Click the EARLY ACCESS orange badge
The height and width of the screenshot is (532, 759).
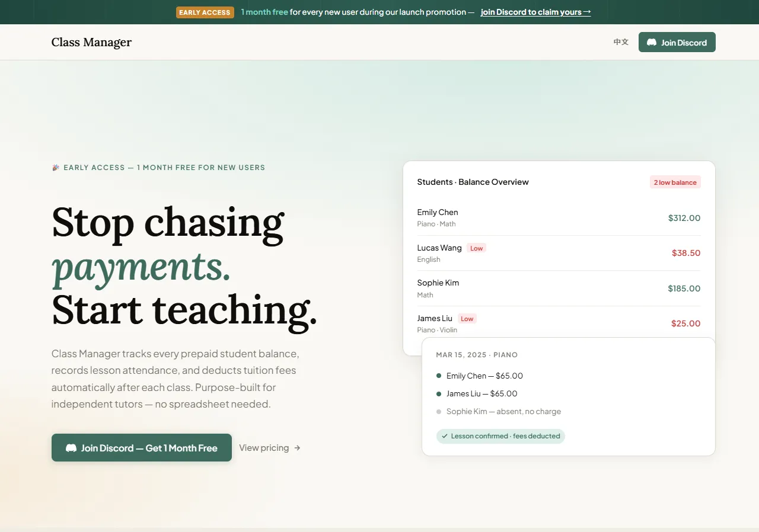tap(205, 12)
